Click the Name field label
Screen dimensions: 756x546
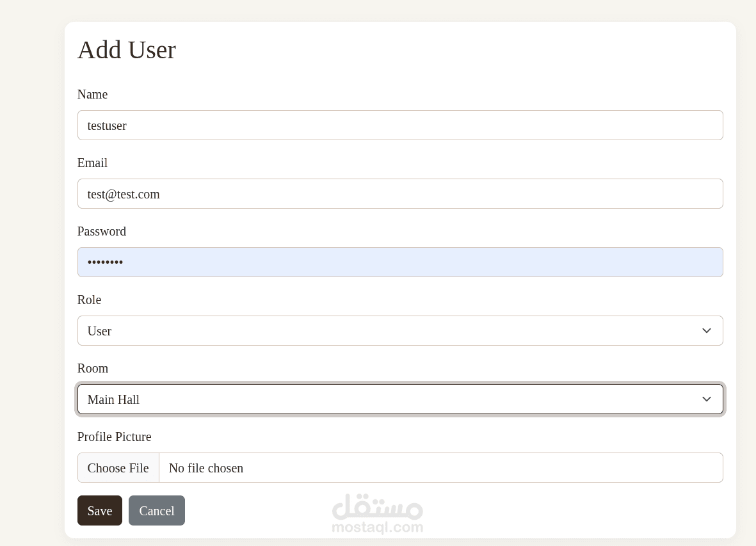click(x=92, y=95)
